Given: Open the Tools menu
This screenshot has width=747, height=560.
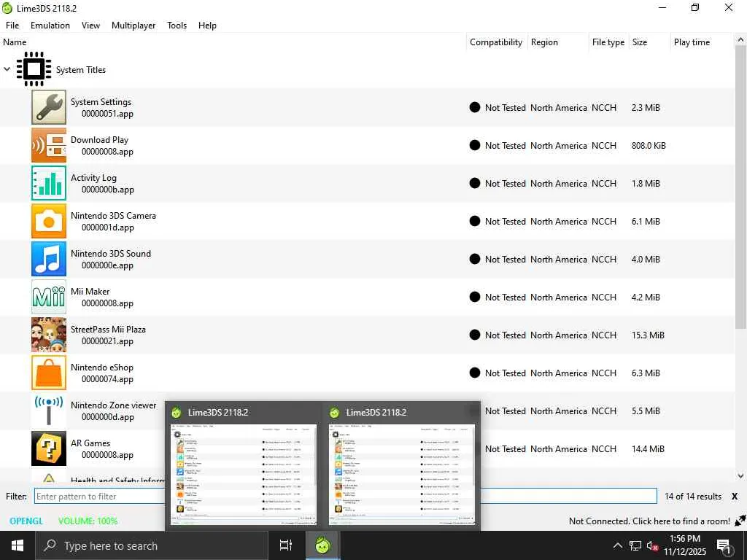Looking at the screenshot, I should [x=177, y=26].
